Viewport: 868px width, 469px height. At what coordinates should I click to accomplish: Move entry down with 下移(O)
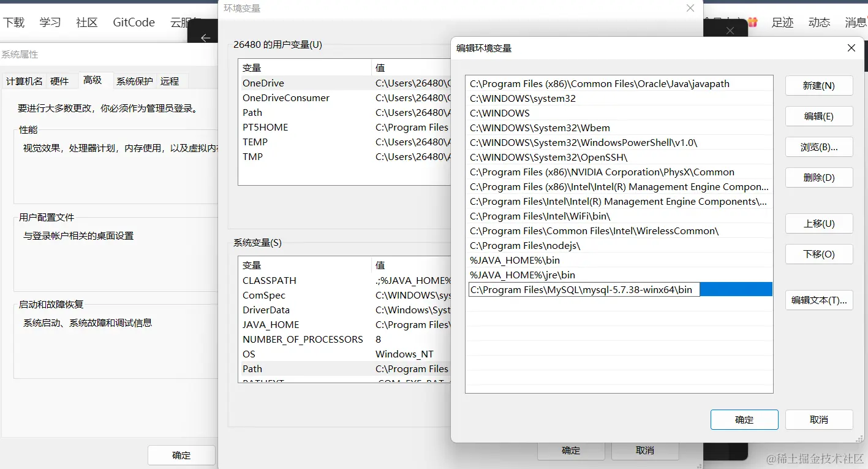coord(819,254)
